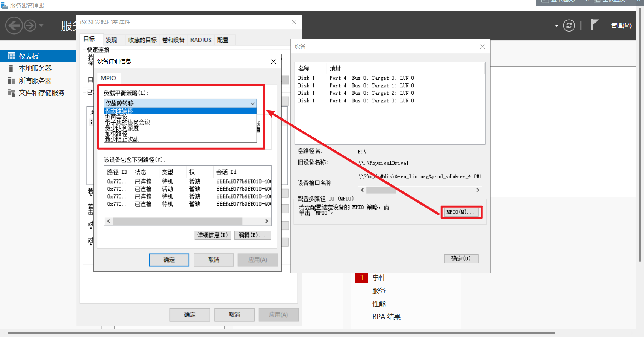The height and width of the screenshot is (337, 644).
Task: Open the 性能 link in dashboard tile
Action: click(x=379, y=304)
